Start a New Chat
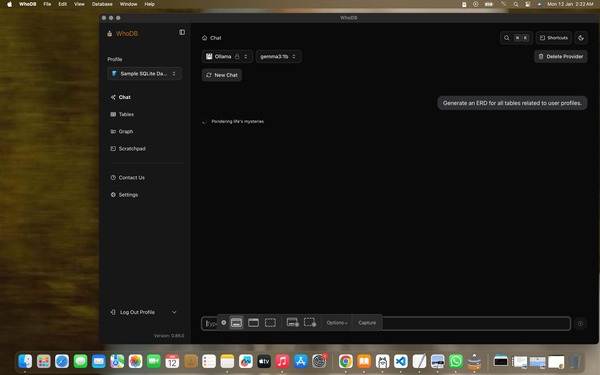The width and height of the screenshot is (600, 375). coord(222,75)
